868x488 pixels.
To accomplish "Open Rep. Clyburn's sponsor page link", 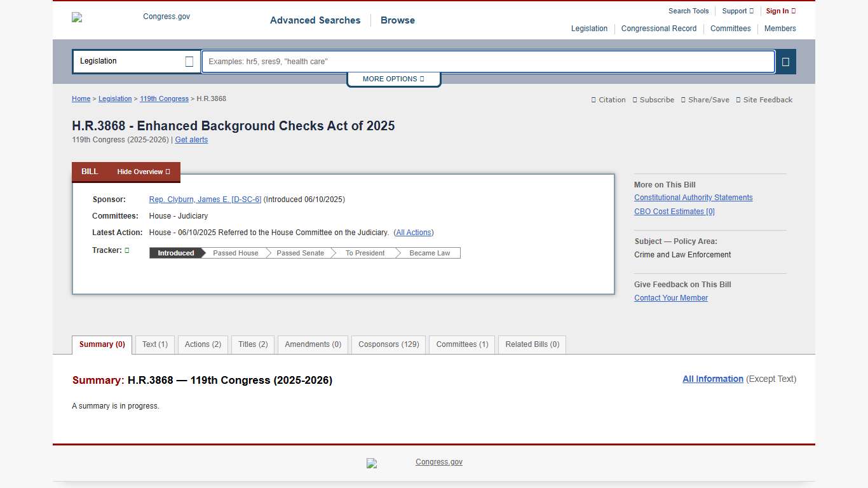I will point(205,199).
